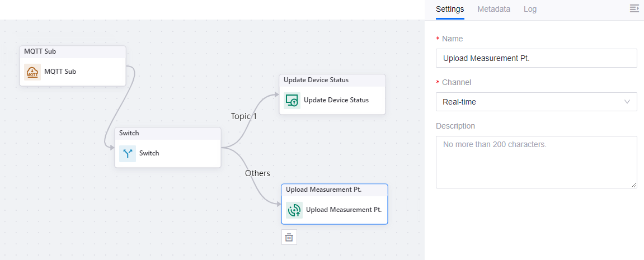Delete the selected node with trash icon

click(289, 237)
